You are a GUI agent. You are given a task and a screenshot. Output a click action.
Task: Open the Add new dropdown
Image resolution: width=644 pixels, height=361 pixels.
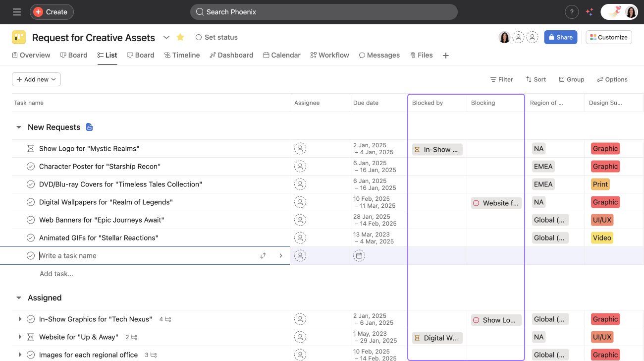point(36,79)
